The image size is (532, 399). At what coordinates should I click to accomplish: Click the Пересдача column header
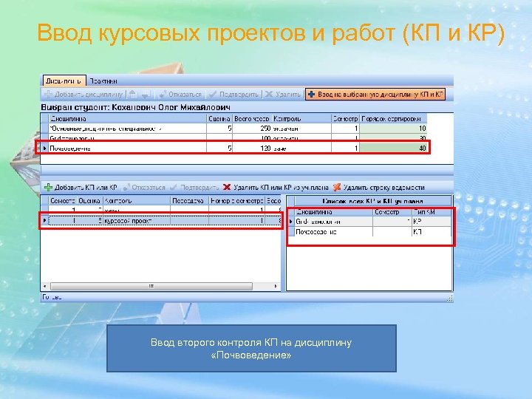(x=189, y=201)
